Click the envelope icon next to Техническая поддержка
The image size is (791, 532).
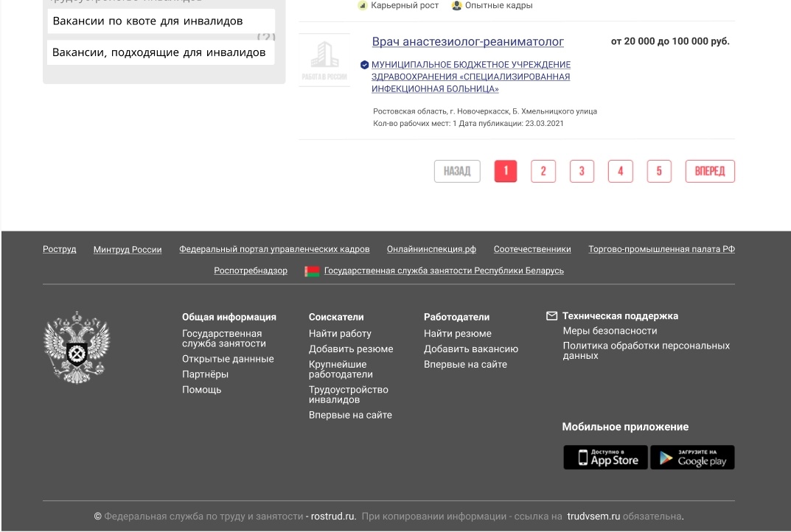[x=551, y=315]
